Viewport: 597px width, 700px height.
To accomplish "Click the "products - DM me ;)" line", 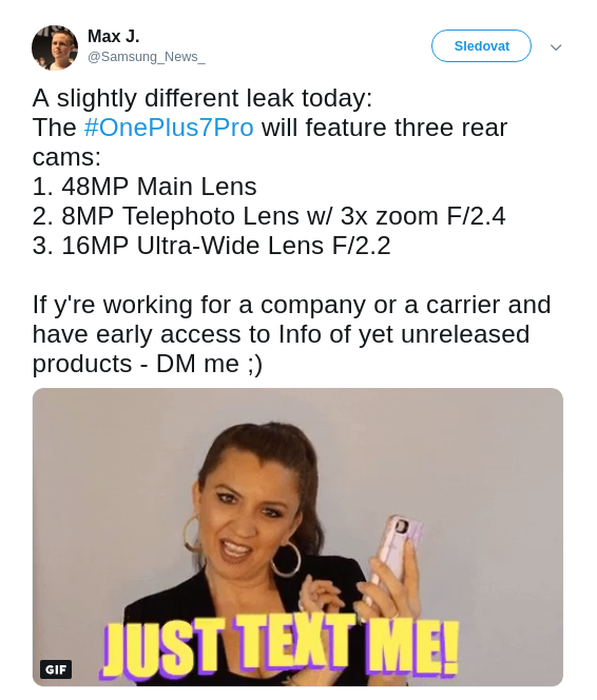I will pyautogui.click(x=147, y=364).
